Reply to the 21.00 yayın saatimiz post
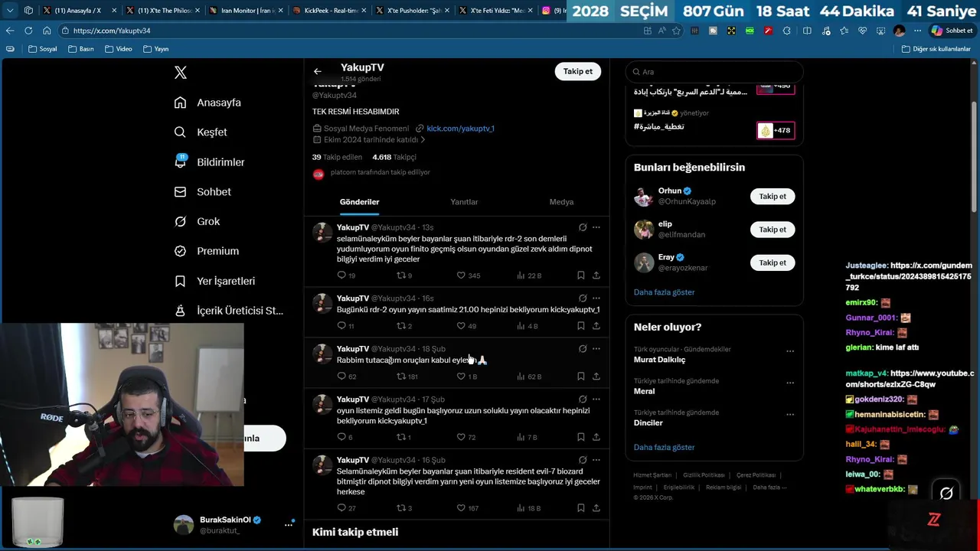This screenshot has height=551, width=980. click(x=346, y=326)
